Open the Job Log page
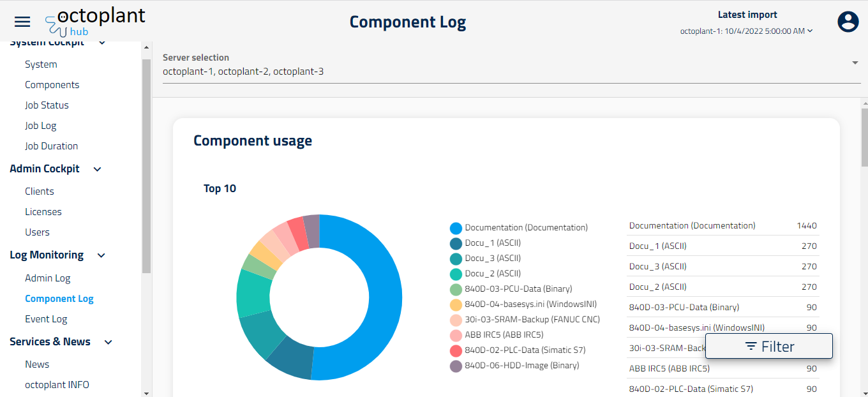This screenshot has width=868, height=397. click(41, 126)
